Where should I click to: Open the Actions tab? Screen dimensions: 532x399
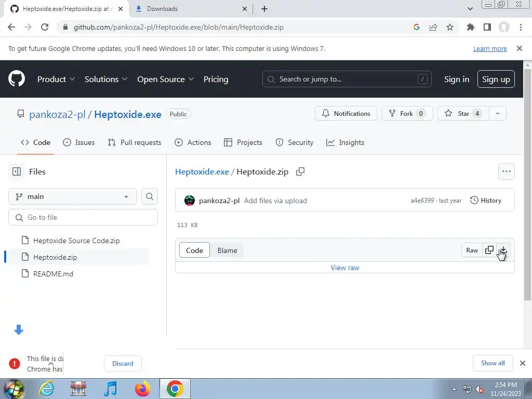coord(193,142)
